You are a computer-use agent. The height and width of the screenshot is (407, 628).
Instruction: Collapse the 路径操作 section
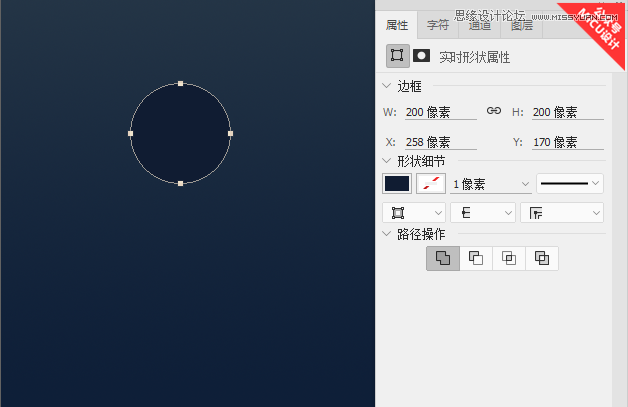point(387,234)
